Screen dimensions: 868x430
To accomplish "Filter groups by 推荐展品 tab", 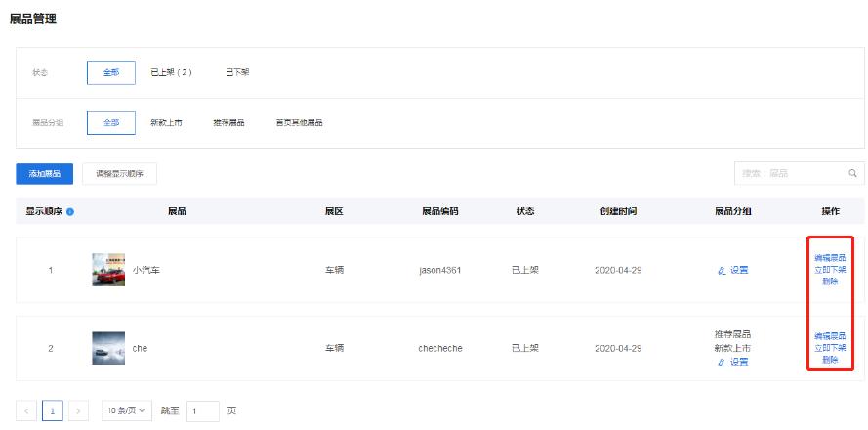I will click(229, 123).
